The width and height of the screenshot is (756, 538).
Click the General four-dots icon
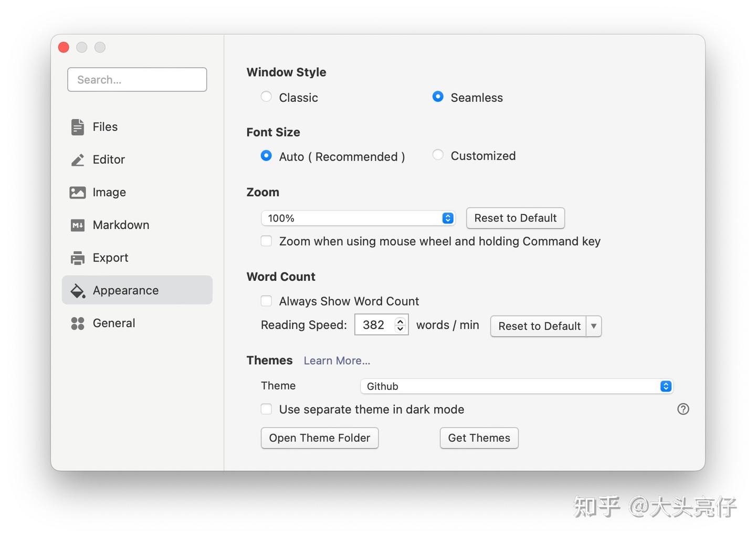click(78, 323)
